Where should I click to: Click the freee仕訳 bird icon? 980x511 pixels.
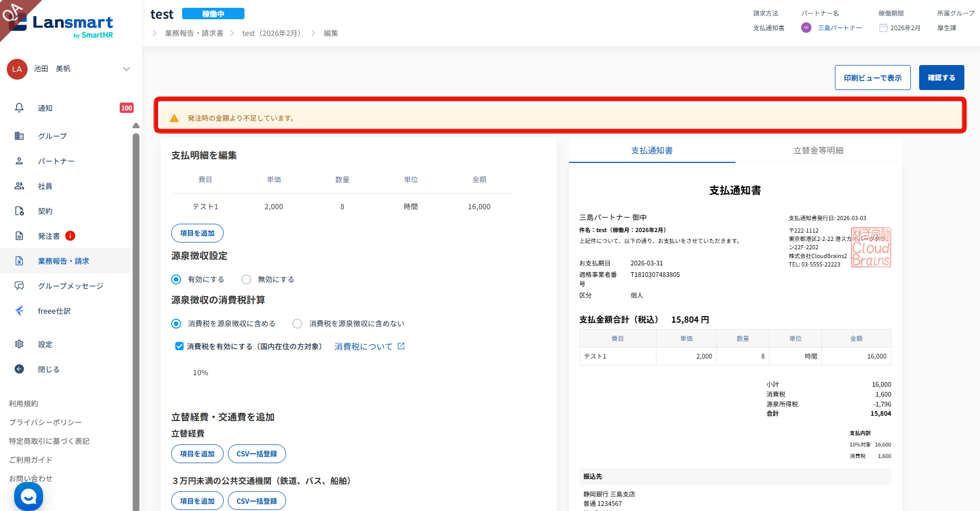tap(19, 311)
